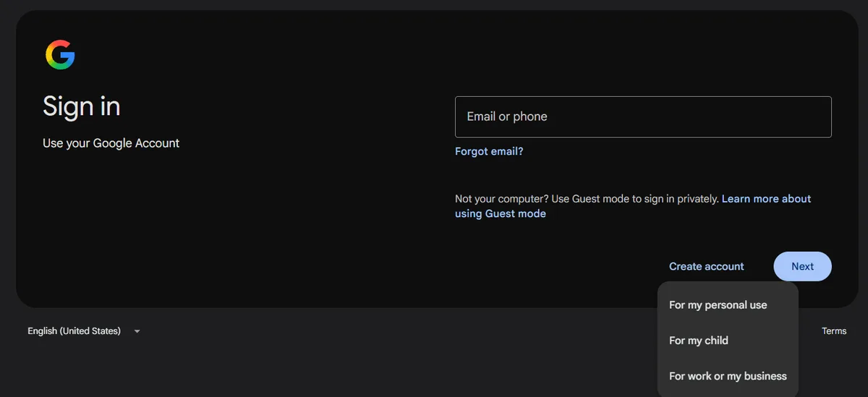Click the Use your Google Account text

[111, 143]
